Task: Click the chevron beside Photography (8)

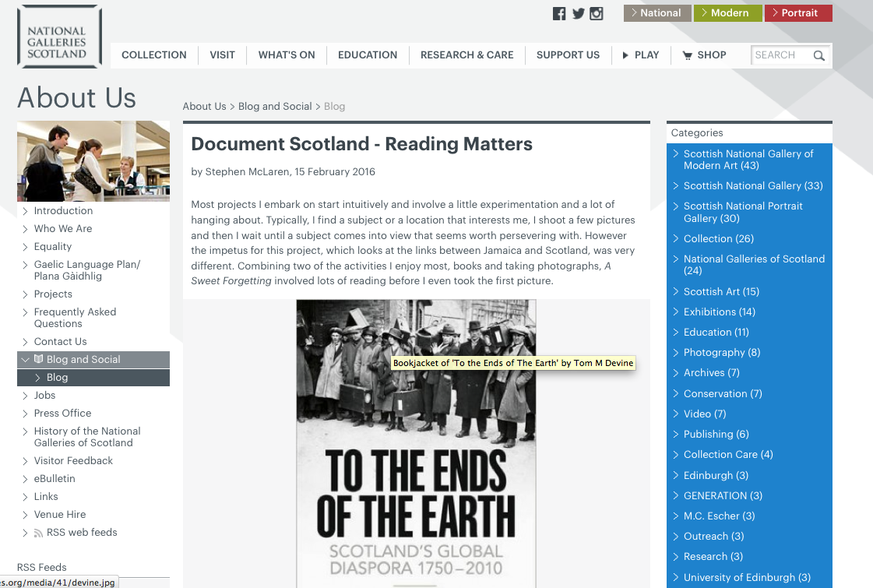Action: (675, 353)
